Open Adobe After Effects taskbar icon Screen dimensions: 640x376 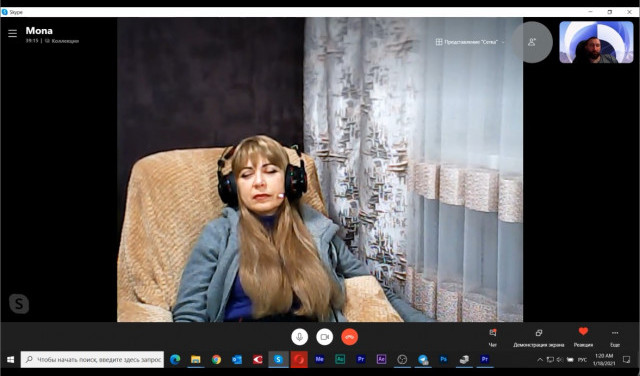coord(381,360)
